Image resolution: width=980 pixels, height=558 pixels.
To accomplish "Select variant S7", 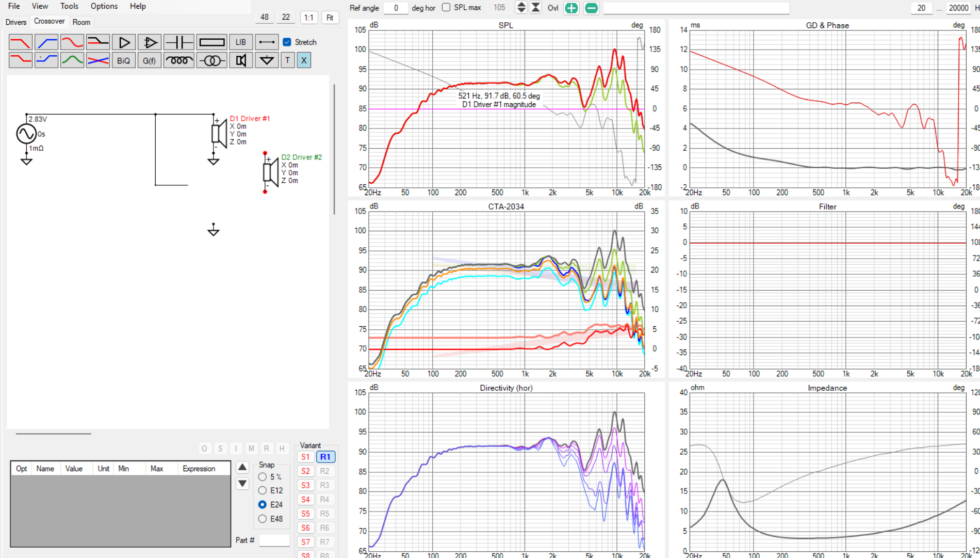I will coord(305,542).
